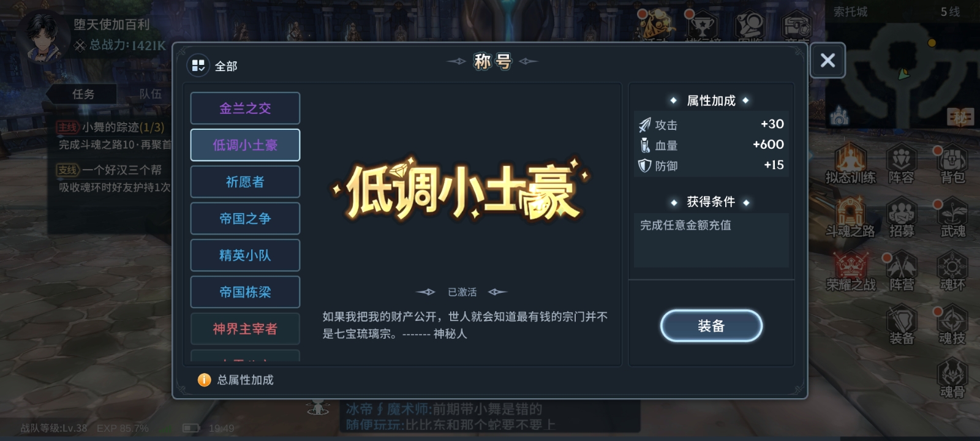Select the 祈愿者 title

[245, 182]
